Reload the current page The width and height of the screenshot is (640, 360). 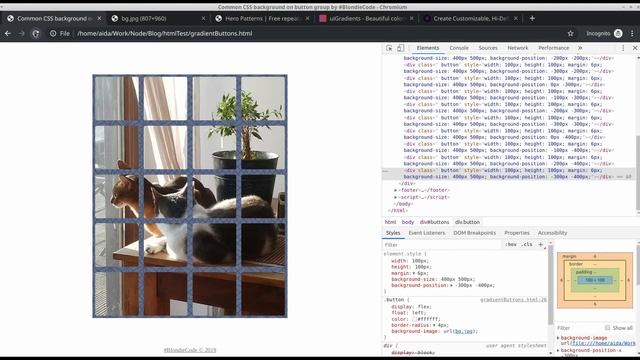36,33
